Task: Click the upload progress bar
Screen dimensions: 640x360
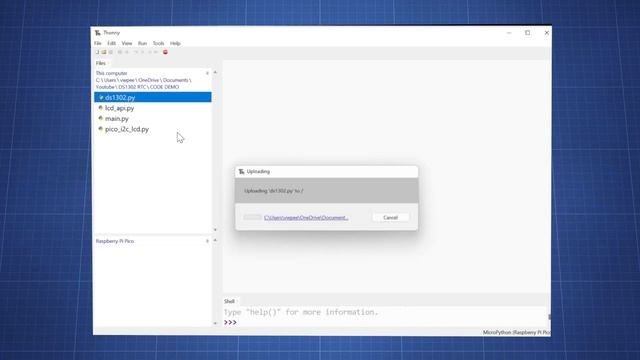Action: click(253, 217)
